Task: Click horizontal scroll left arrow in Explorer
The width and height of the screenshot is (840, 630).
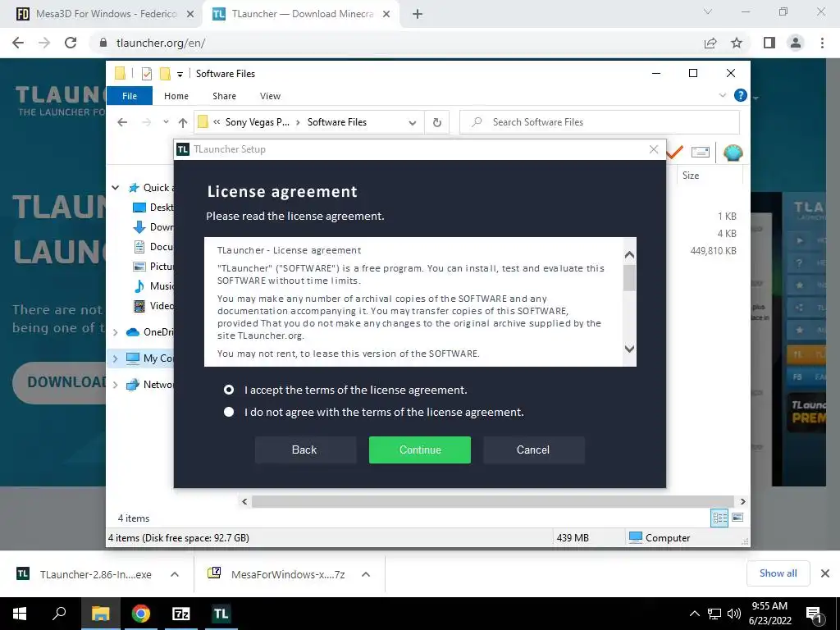Action: tap(244, 501)
